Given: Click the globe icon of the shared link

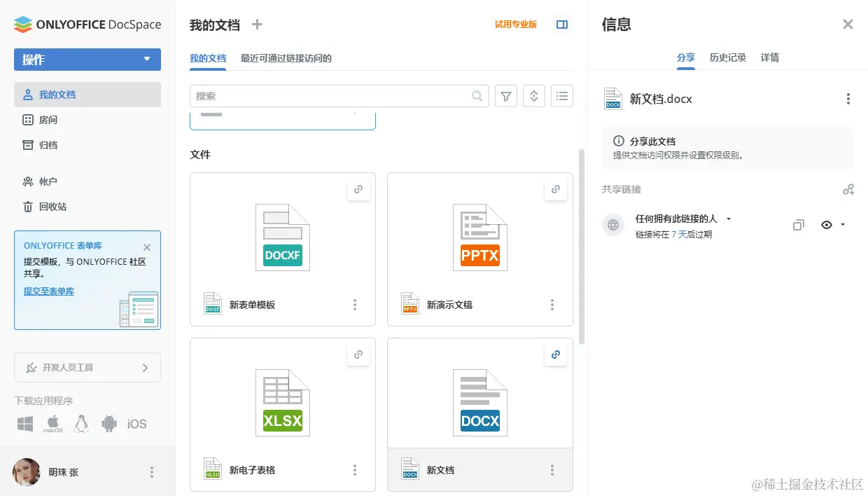Looking at the screenshot, I should [613, 225].
